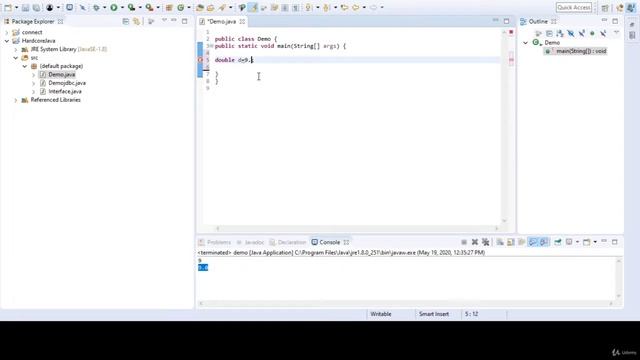This screenshot has width=640, height=360.
Task: Toggle Link with Editor in Package Explorer
Action: 136,21
